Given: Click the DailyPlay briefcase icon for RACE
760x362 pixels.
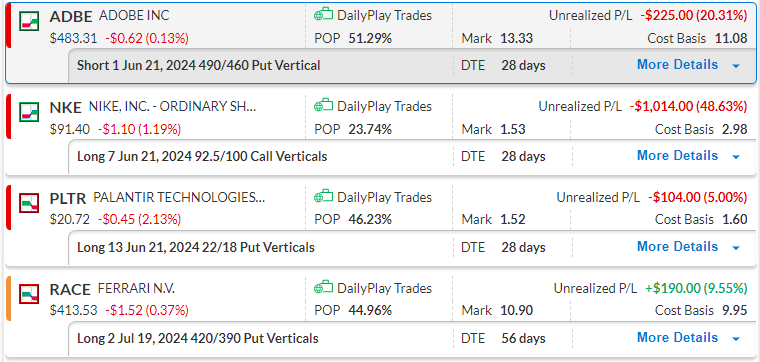Looking at the screenshot, I should (x=323, y=288).
